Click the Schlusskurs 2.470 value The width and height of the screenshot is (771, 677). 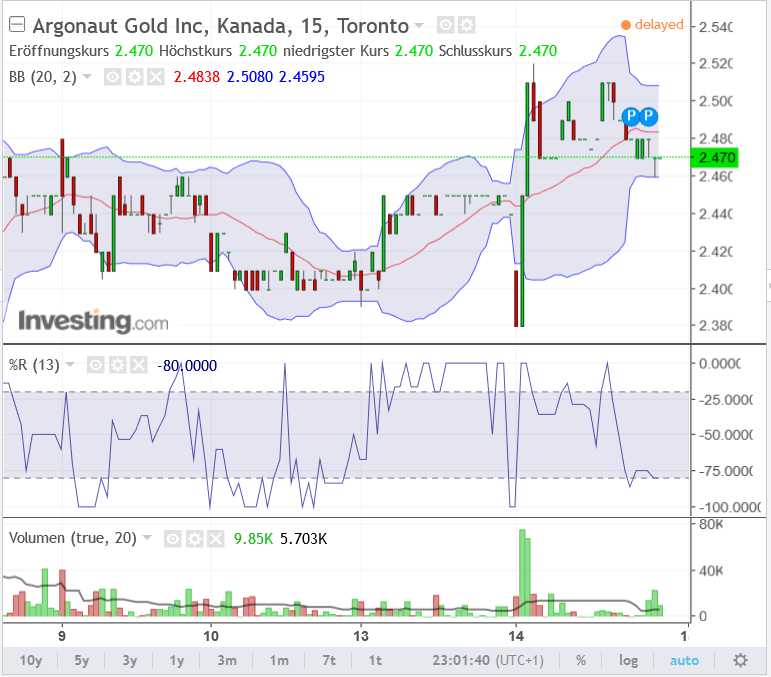[538, 51]
